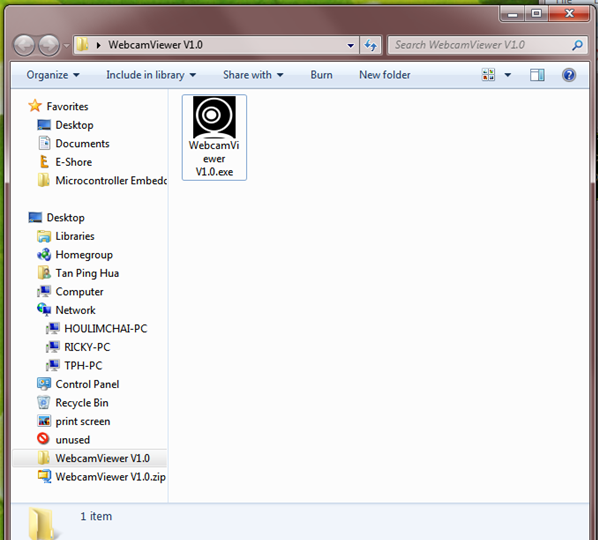598x540 pixels.
Task: Click the refresh button beside address bar
Action: tap(370, 45)
